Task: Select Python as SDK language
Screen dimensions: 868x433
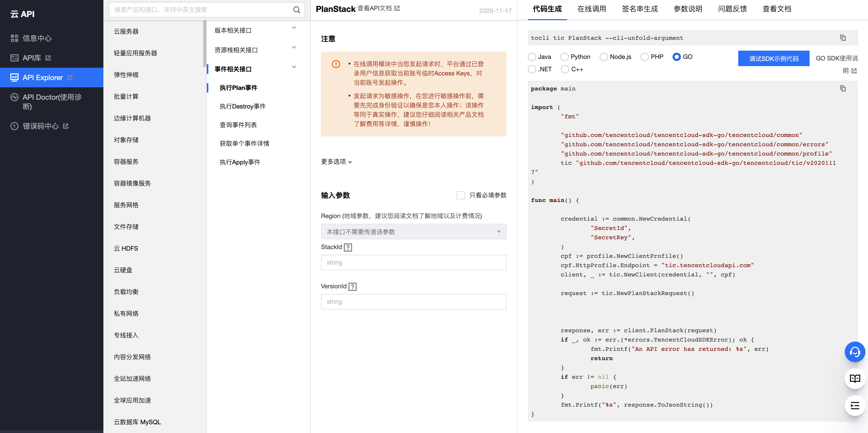Action: 564,57
